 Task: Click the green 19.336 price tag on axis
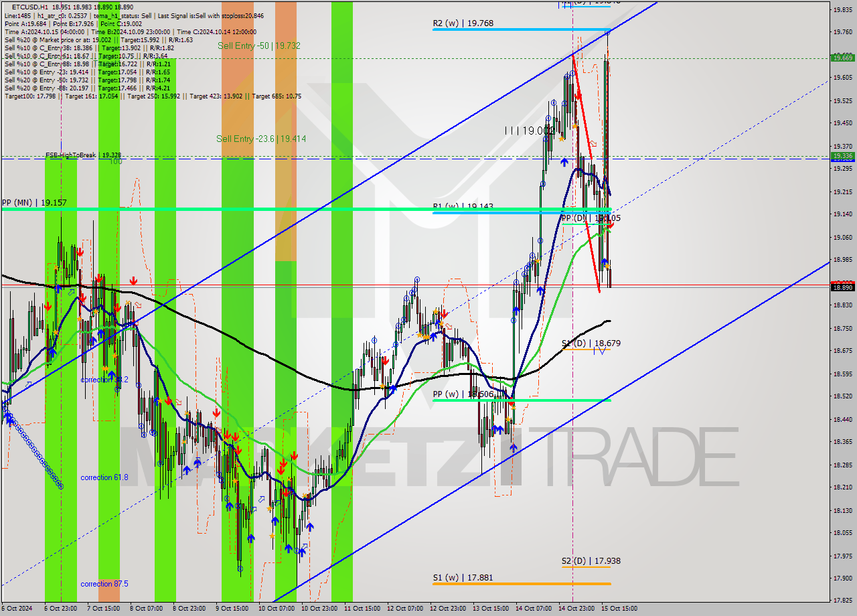tap(842, 156)
